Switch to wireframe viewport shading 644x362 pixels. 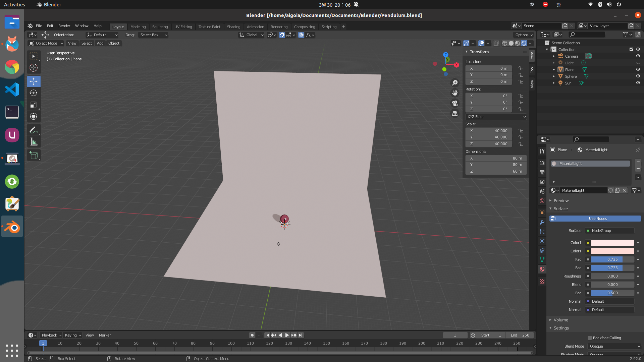504,43
